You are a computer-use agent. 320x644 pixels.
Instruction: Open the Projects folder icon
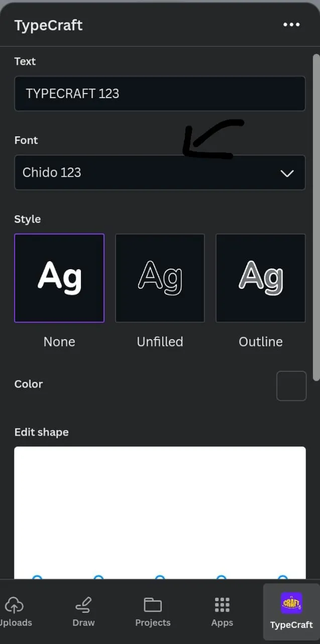coord(153,604)
